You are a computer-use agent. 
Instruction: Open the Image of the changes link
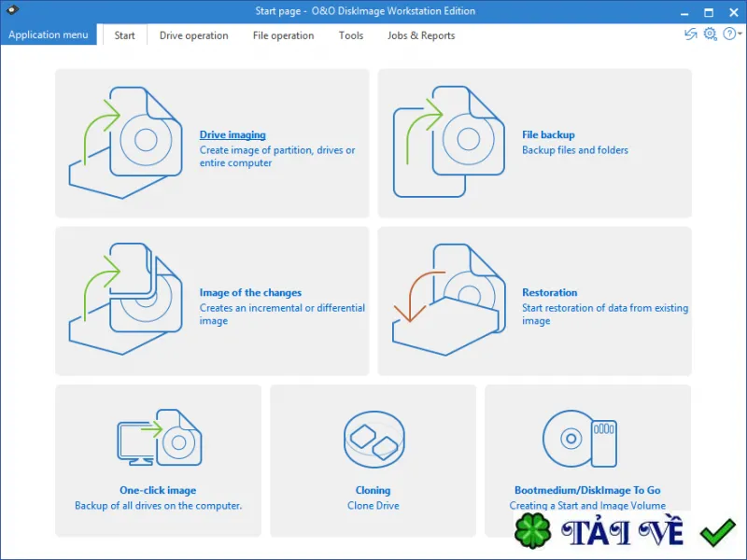pos(250,292)
